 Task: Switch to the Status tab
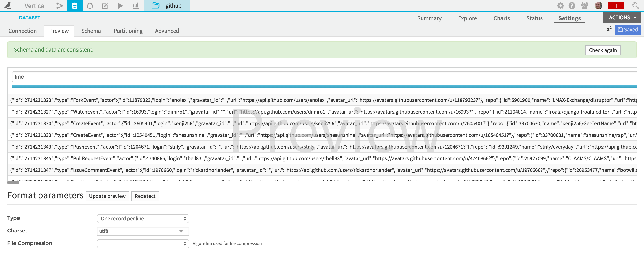[x=534, y=18]
